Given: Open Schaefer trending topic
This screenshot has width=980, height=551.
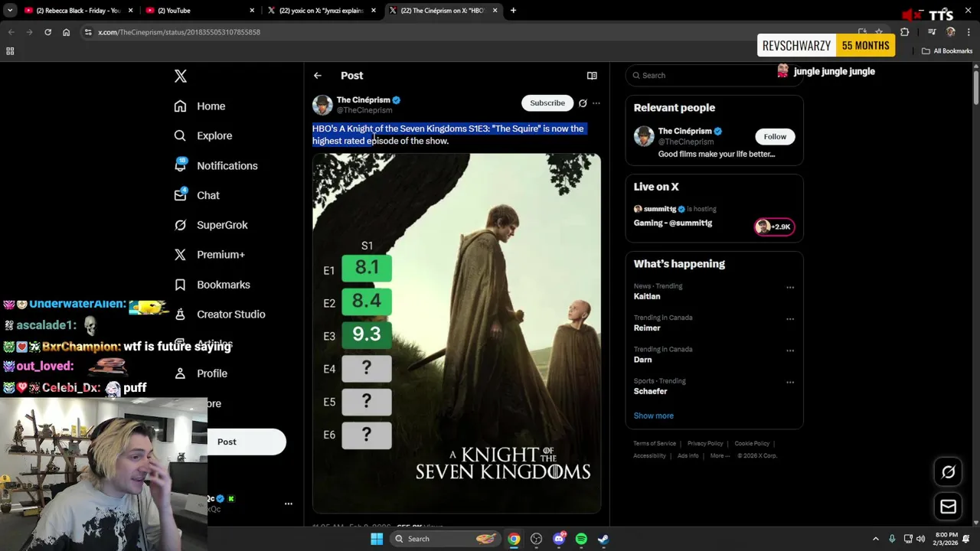Looking at the screenshot, I should click(651, 391).
